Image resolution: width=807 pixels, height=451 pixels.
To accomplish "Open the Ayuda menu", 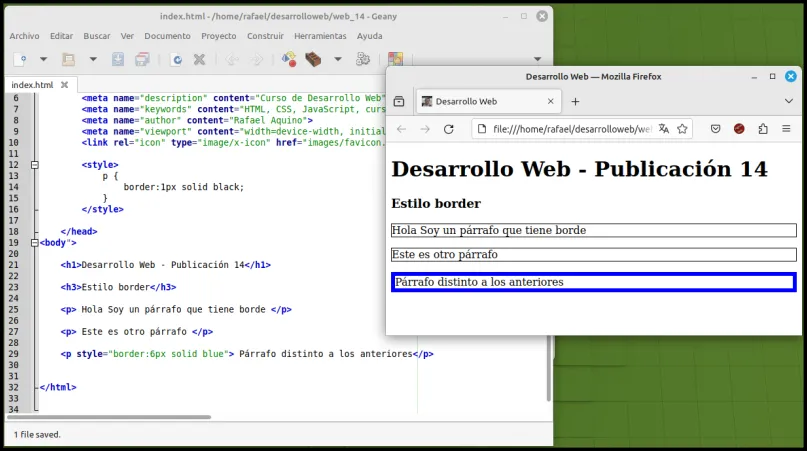I will tap(370, 36).
